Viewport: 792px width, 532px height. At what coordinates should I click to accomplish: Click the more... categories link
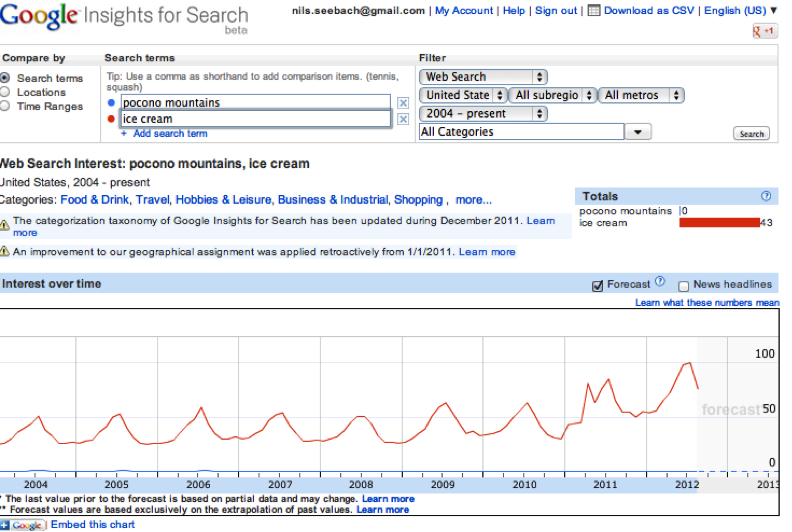pos(473,200)
